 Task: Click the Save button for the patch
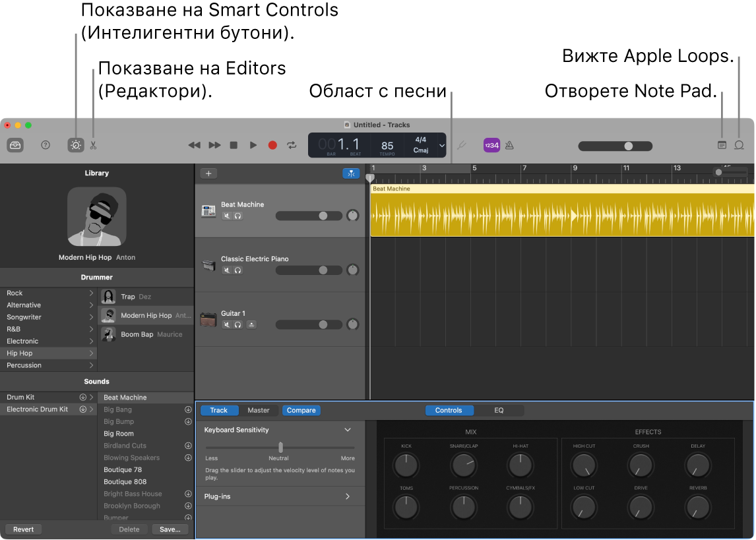tap(170, 529)
